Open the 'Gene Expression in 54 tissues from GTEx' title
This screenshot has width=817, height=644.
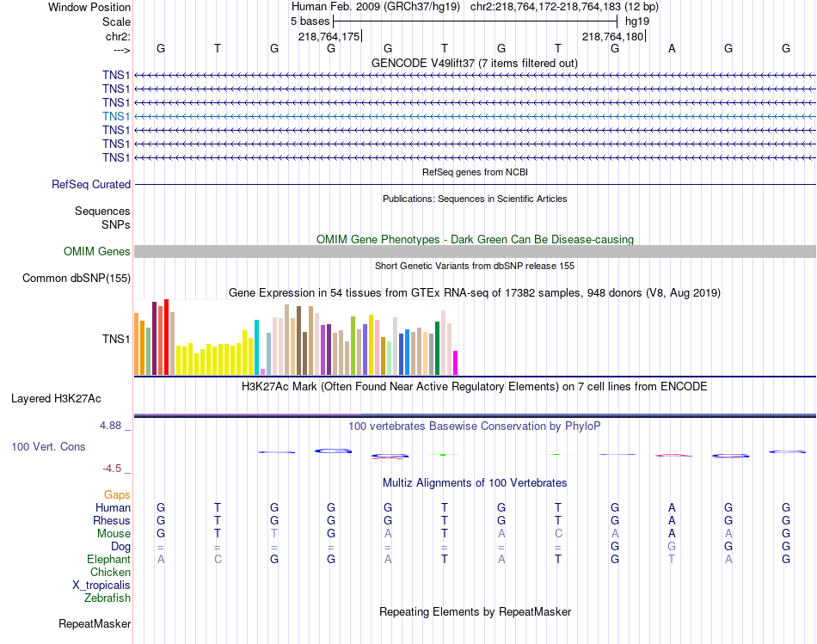tap(475, 293)
